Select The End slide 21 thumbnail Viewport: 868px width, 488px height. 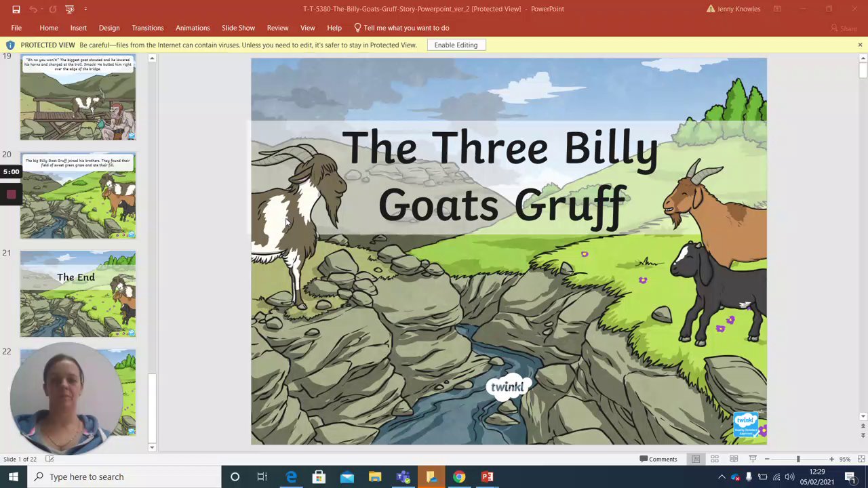tap(78, 294)
